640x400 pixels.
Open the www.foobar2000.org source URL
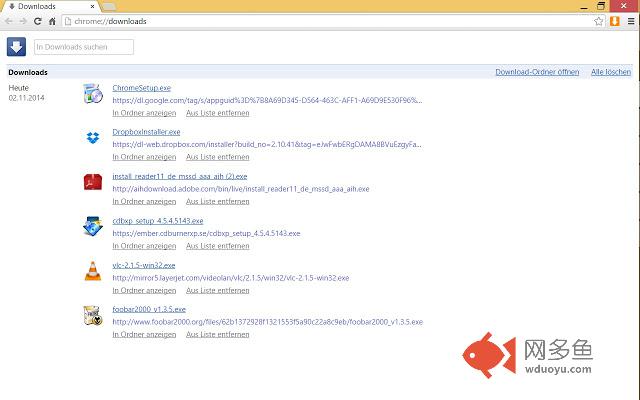268,322
